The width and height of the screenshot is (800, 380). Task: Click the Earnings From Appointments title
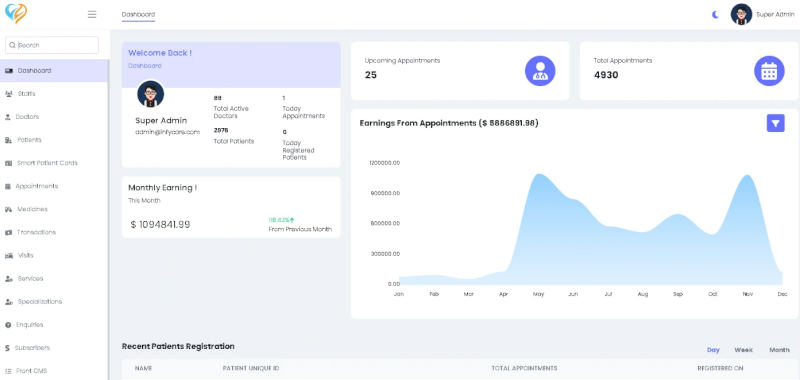[449, 123]
